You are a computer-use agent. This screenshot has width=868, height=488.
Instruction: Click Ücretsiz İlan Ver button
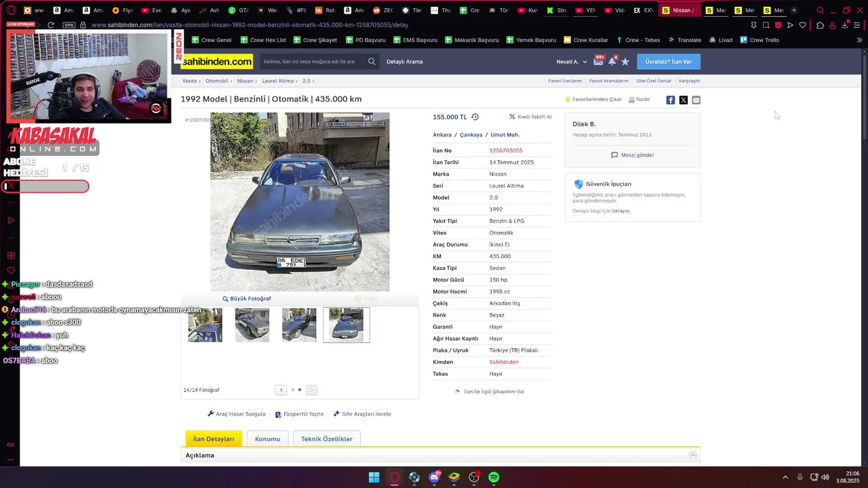coord(669,62)
